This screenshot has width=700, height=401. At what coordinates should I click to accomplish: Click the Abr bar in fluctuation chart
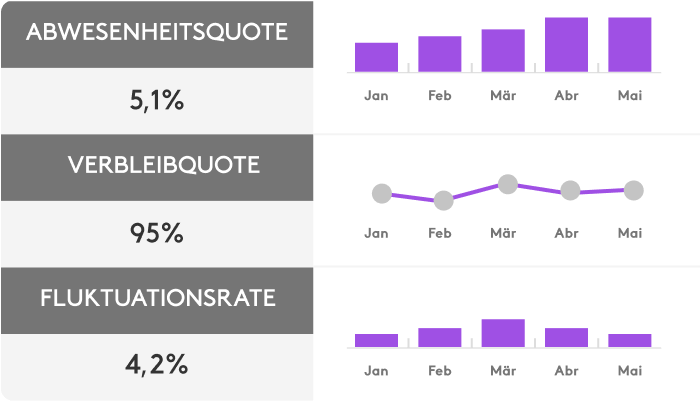(566, 337)
